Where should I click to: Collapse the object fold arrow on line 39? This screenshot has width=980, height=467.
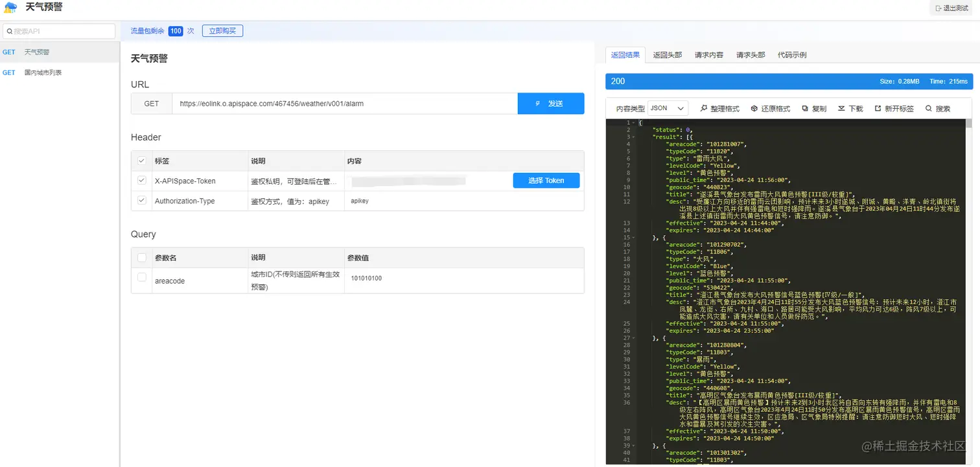click(x=633, y=446)
